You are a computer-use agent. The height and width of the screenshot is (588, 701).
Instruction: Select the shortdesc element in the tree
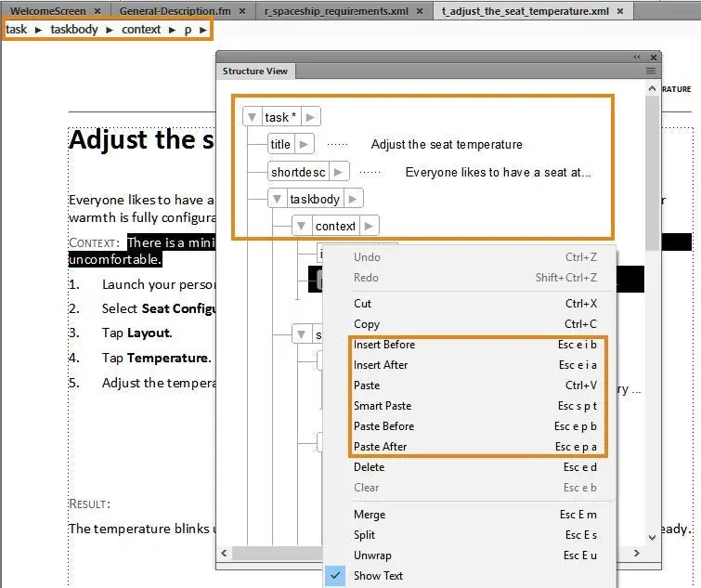pos(298,172)
